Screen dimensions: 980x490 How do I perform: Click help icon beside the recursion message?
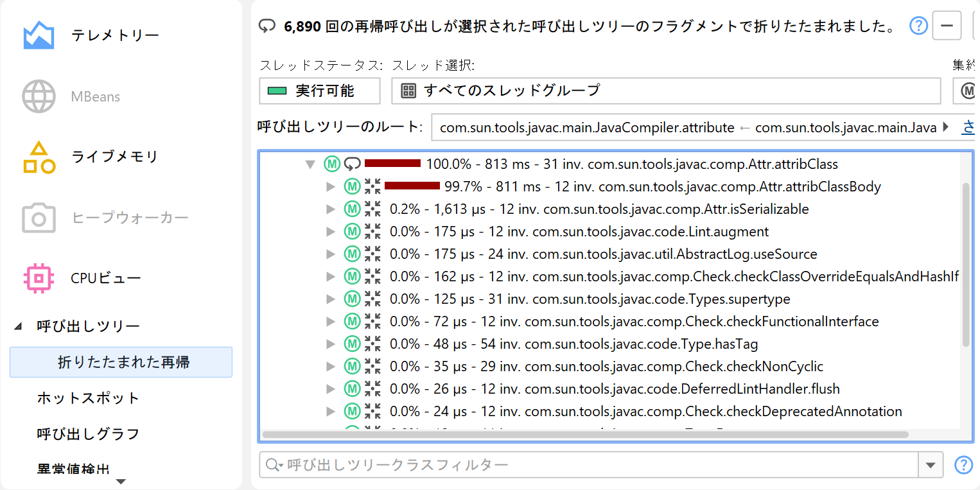(919, 26)
